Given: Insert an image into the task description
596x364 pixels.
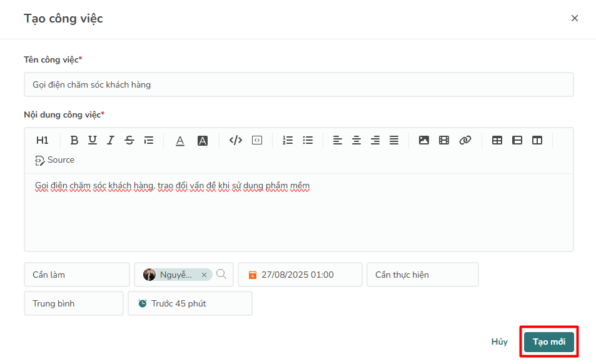Looking at the screenshot, I should 424,140.
